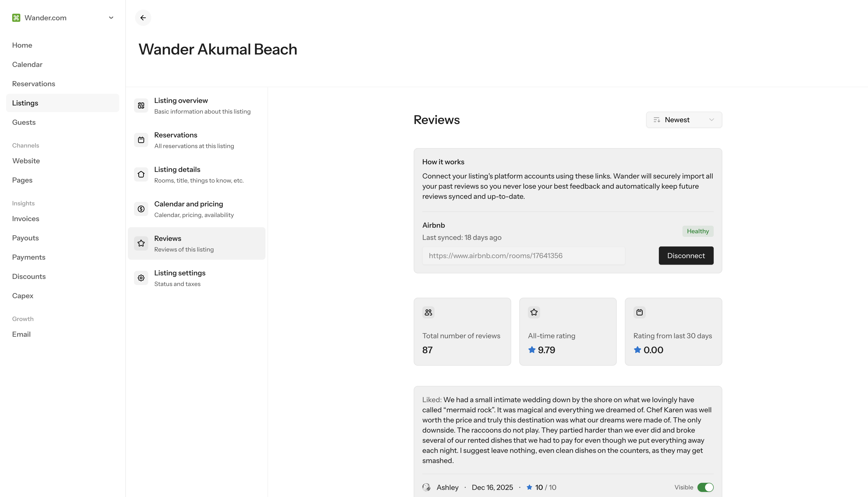
Task: Click the green Wander.com logo icon
Action: coord(16,18)
